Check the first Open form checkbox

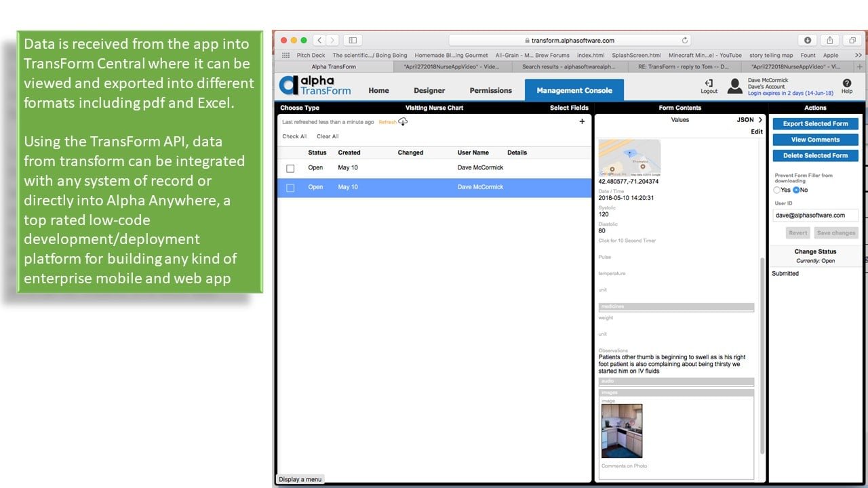290,168
